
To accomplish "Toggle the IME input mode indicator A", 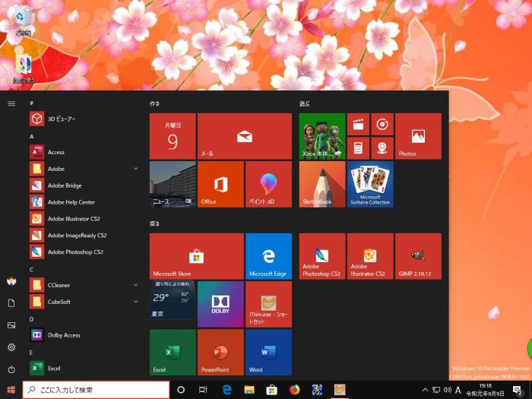I will pyautogui.click(x=458, y=390).
